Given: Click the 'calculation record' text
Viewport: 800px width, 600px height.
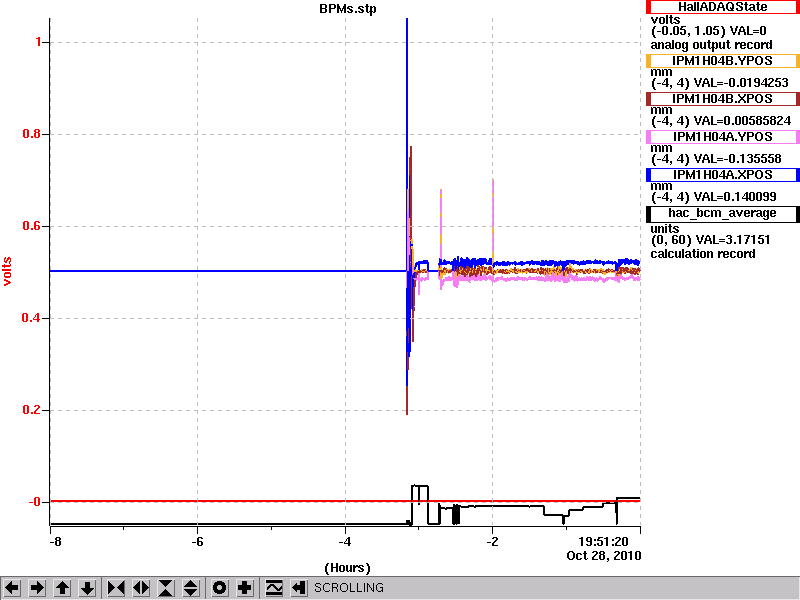Looking at the screenshot, I should 703,254.
